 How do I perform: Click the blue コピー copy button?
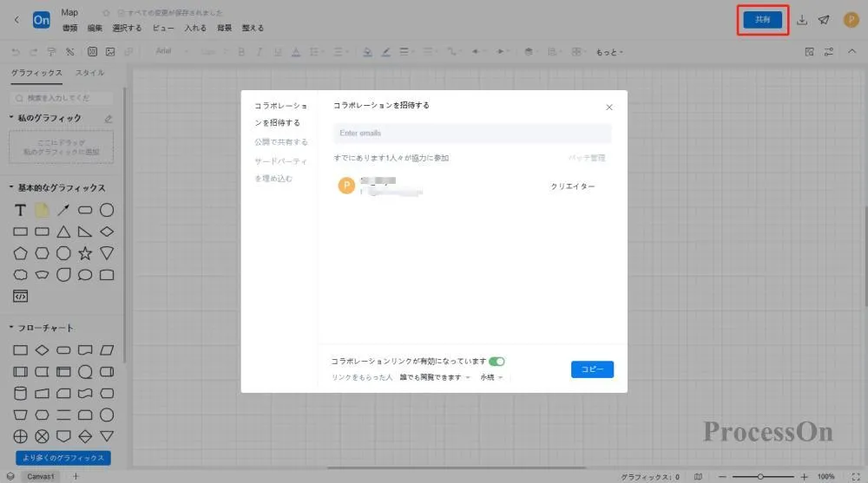(592, 369)
